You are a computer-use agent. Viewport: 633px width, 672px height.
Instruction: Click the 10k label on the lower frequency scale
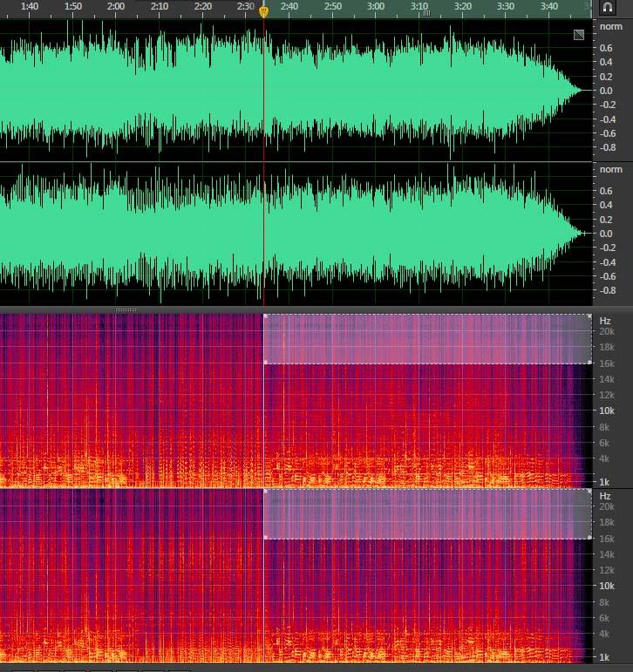(607, 586)
